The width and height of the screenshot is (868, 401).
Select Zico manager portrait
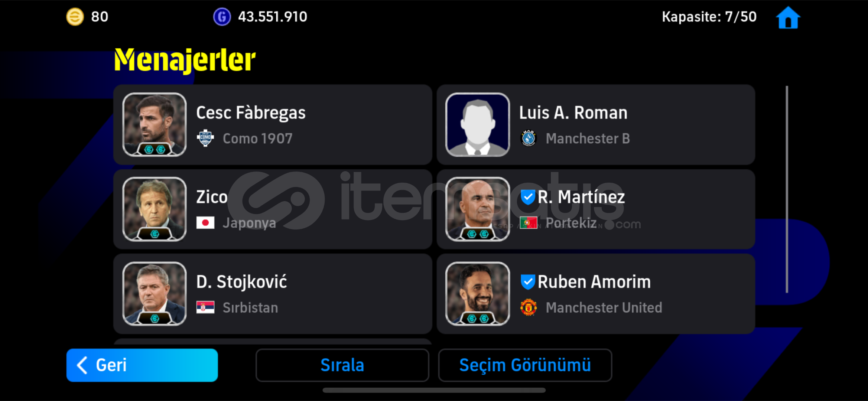pyautogui.click(x=154, y=209)
